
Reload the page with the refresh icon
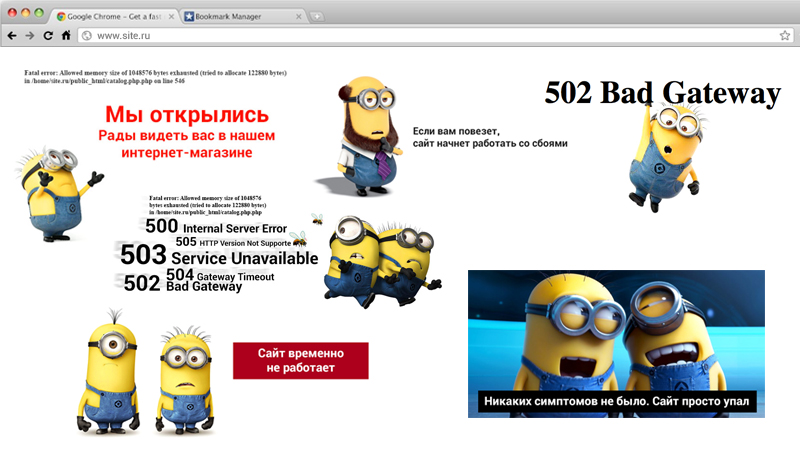48,35
